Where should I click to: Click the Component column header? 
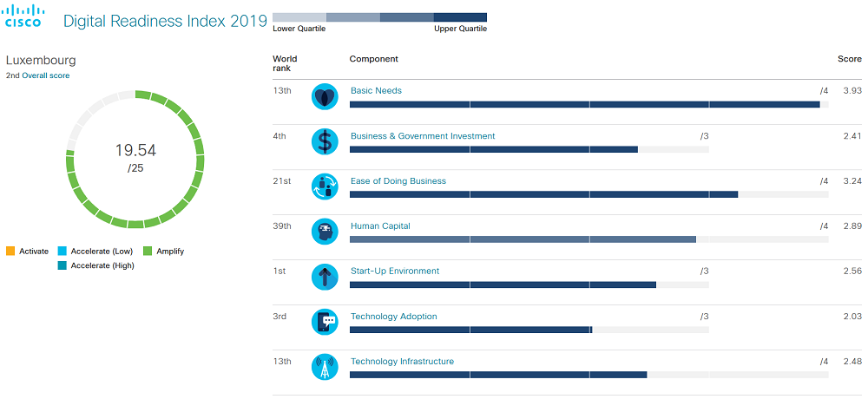tap(373, 59)
